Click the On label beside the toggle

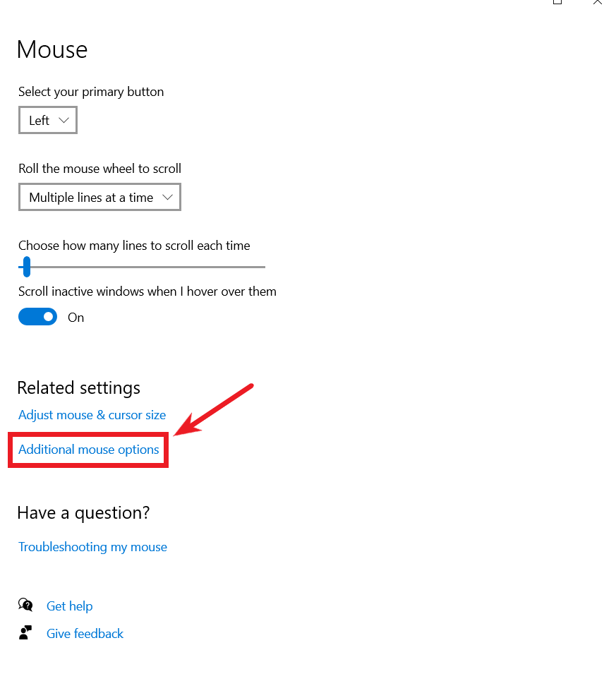[x=76, y=317]
